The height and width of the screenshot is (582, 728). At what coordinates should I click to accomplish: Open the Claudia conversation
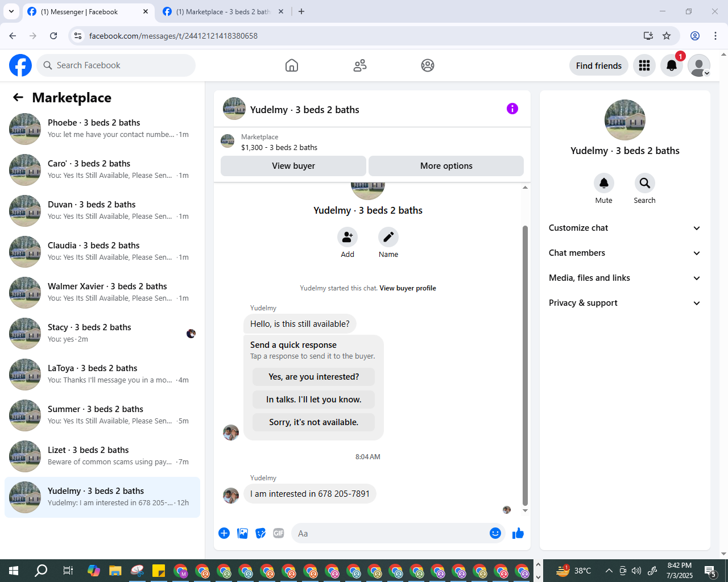102,252
